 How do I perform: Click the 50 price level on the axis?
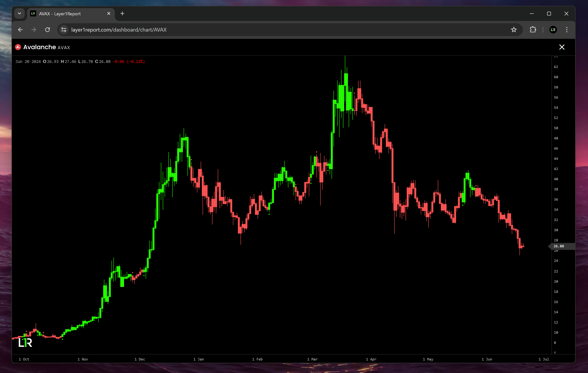click(556, 128)
